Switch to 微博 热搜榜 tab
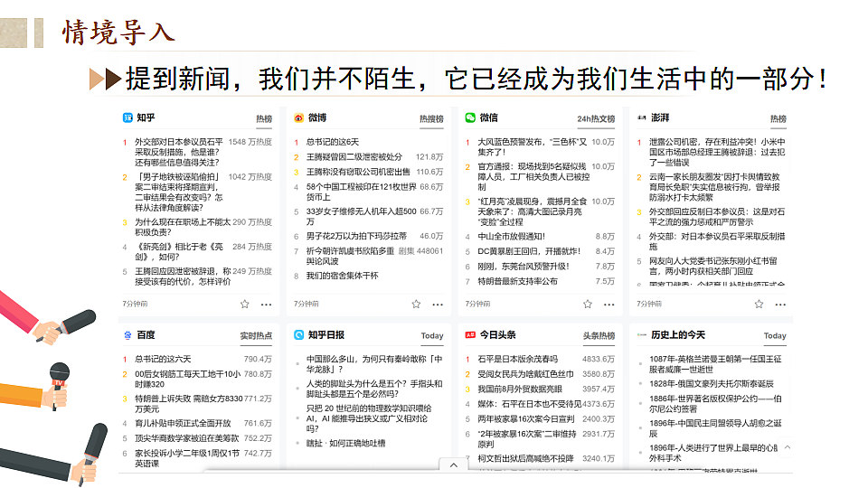 [x=431, y=119]
